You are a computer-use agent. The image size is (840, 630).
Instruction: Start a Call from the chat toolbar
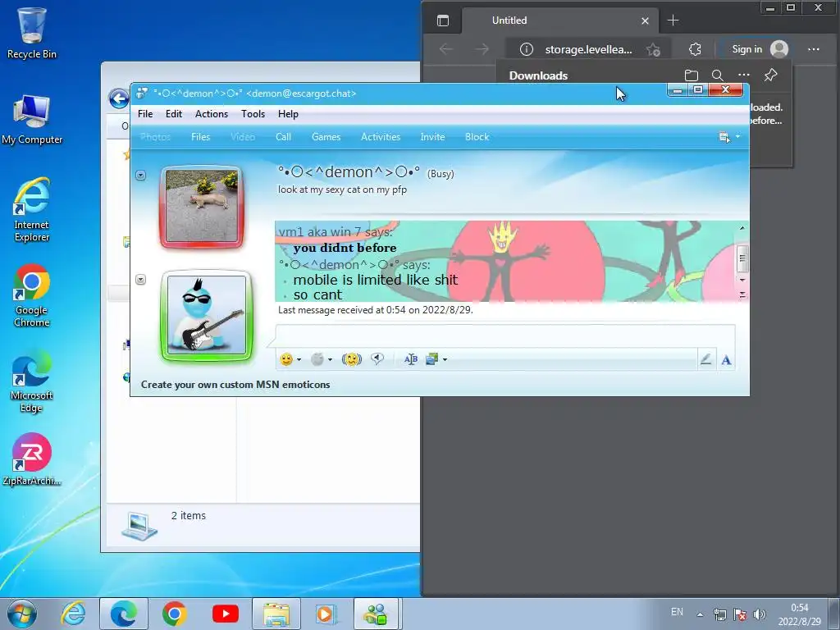click(283, 137)
